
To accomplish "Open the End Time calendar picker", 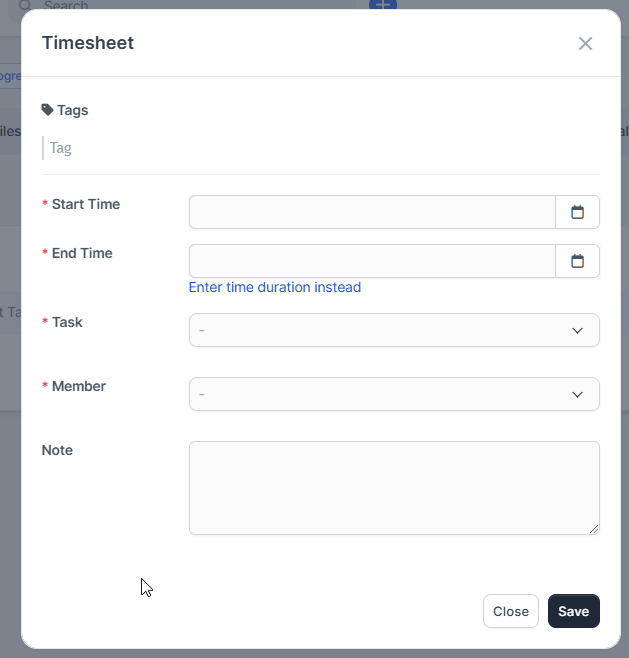I will (x=577, y=261).
